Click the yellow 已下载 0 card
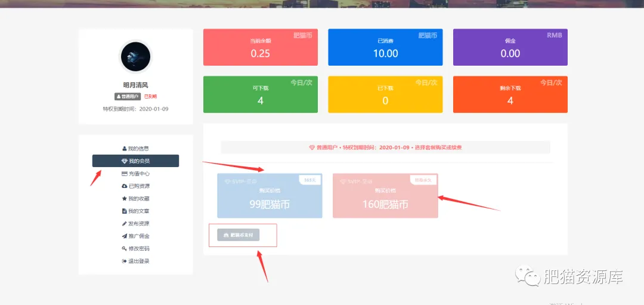The height and width of the screenshot is (305, 644). 385,94
